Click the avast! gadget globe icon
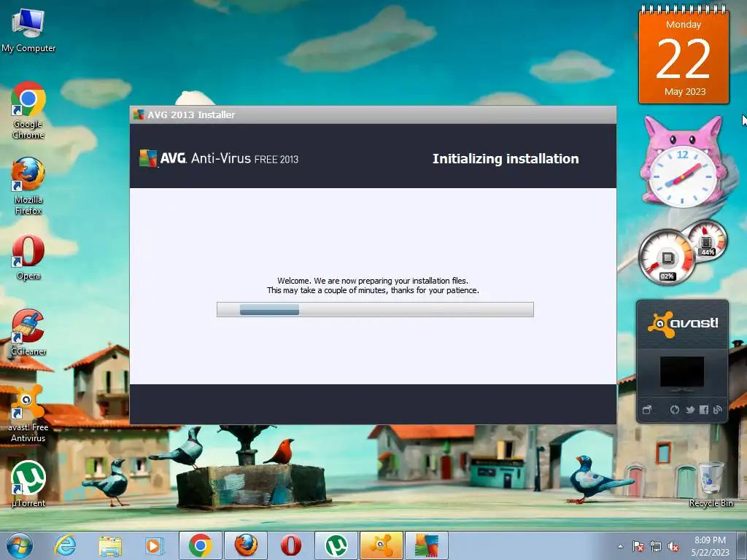 (675, 410)
